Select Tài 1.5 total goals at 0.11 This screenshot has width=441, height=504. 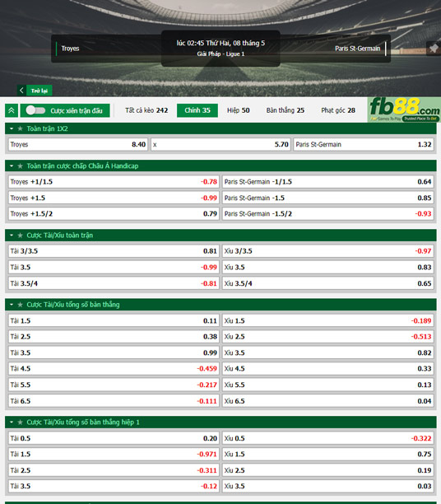pos(114,320)
